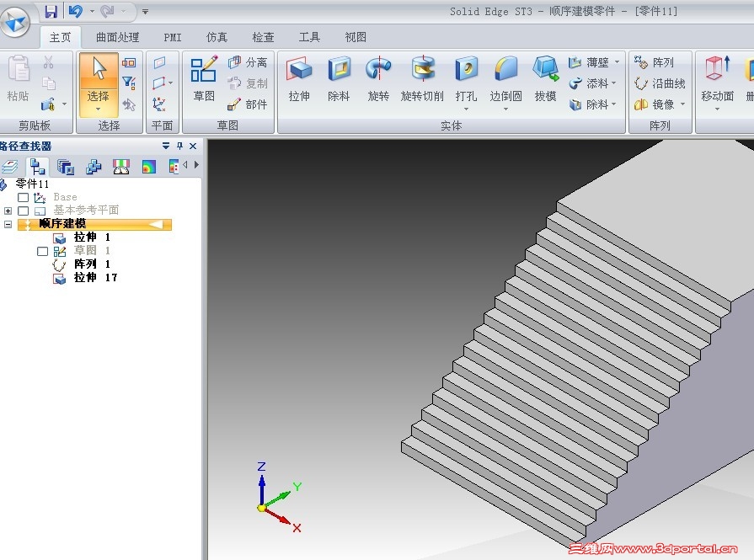The height and width of the screenshot is (560, 754).
Task: Click the 沿曲线 along curve button
Action: click(x=660, y=83)
